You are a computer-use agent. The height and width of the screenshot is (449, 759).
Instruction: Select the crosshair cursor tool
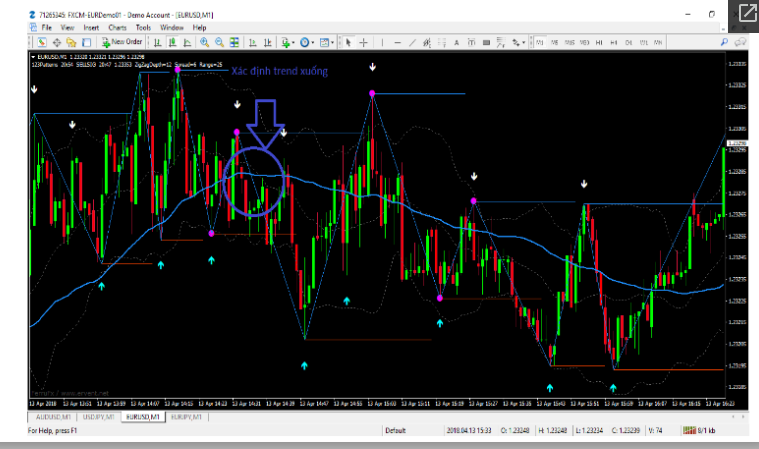[x=363, y=42]
